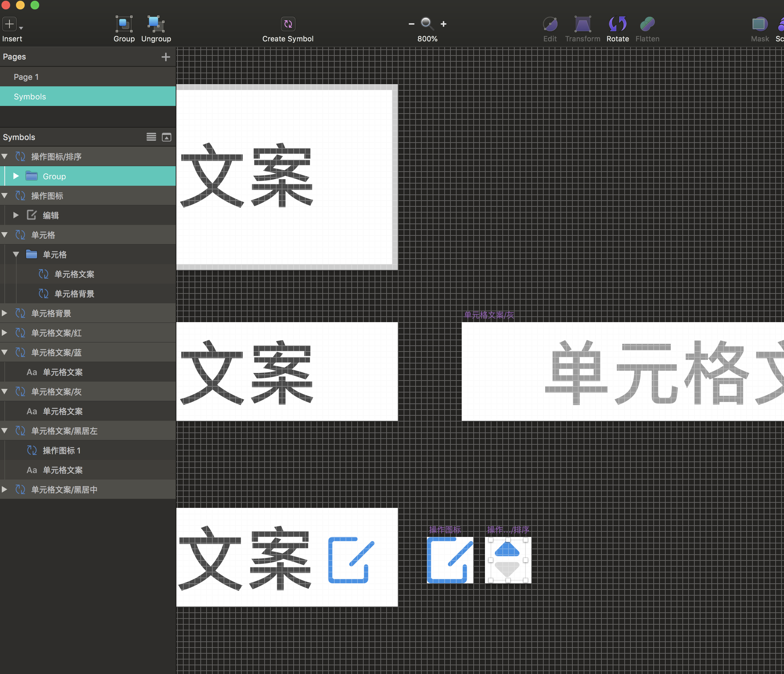784x674 pixels.
Task: Click the Mask tool icon
Action: [x=759, y=24]
